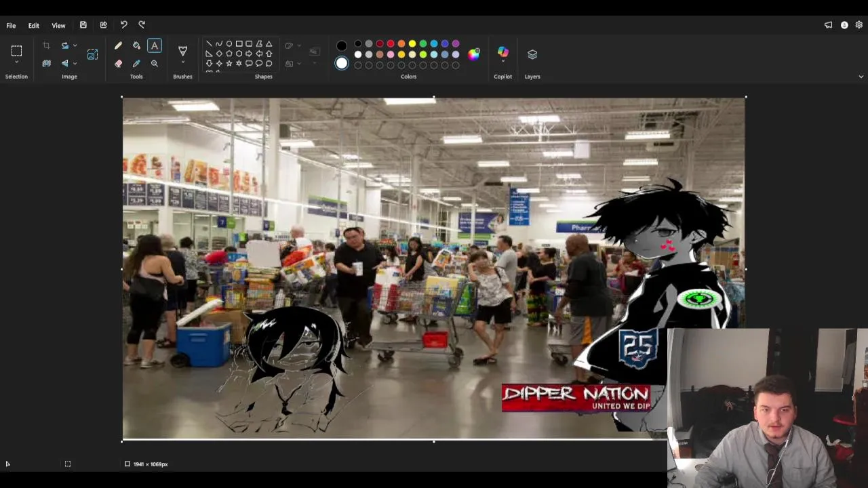Image resolution: width=868 pixels, height=488 pixels.
Task: Select the Text tool
Action: coord(155,46)
